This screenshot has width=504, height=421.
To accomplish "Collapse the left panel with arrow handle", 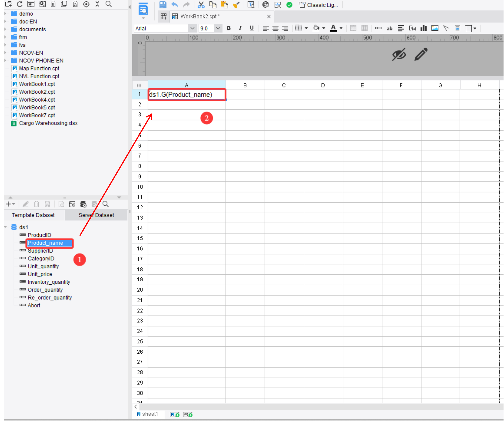I will [x=130, y=7].
